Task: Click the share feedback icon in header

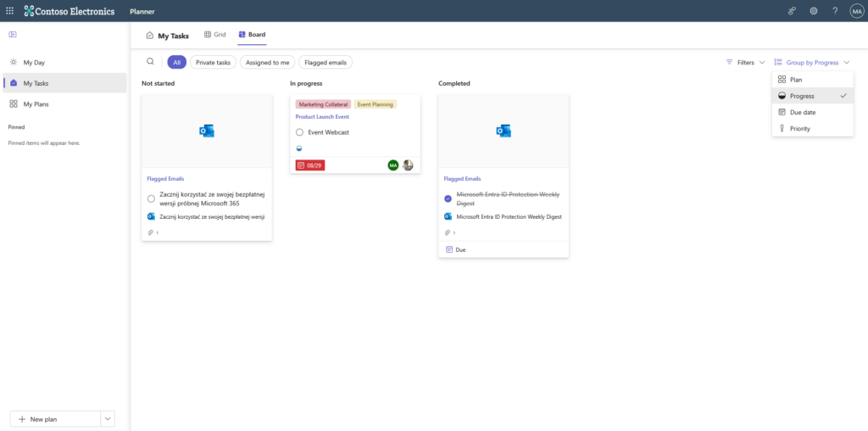Action: (x=792, y=11)
